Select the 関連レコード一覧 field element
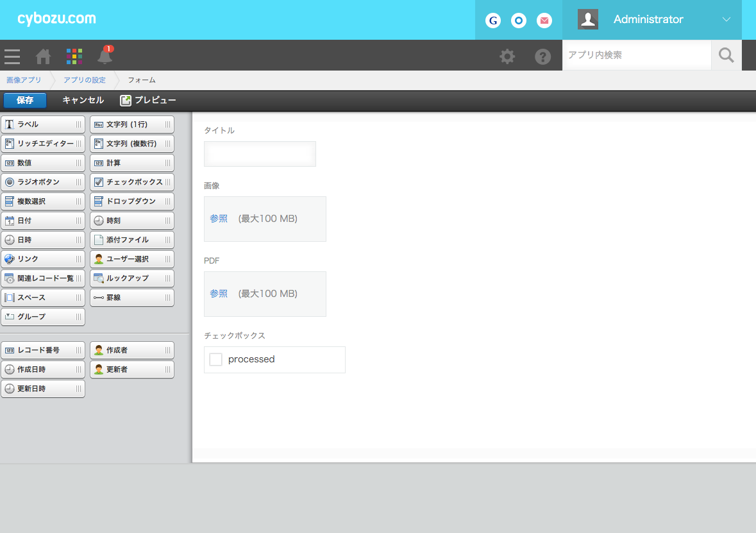 click(x=43, y=278)
